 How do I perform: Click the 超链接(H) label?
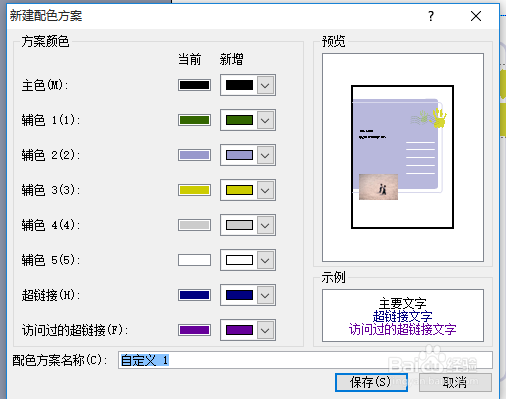point(51,295)
